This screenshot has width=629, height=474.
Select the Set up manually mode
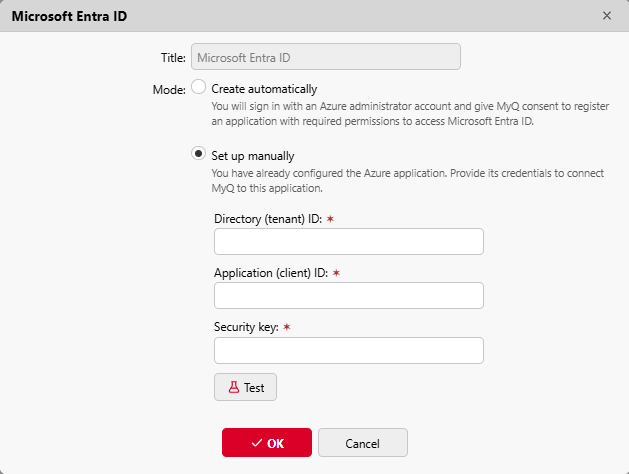[199, 154]
